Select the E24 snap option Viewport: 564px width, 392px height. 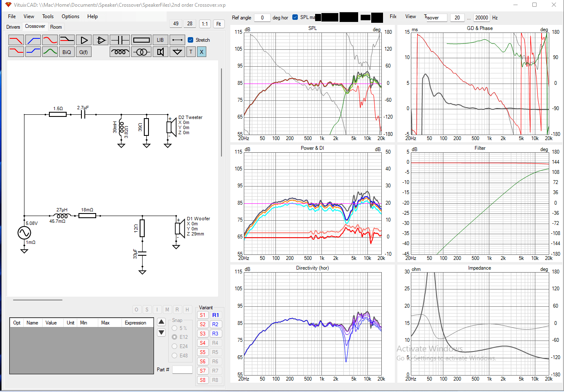click(174, 346)
